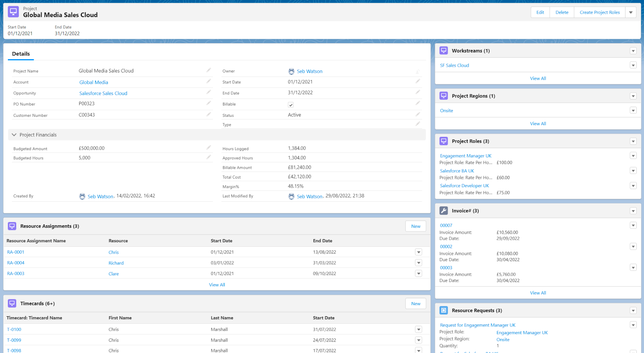Edit the Status field pencil icon

[418, 114]
